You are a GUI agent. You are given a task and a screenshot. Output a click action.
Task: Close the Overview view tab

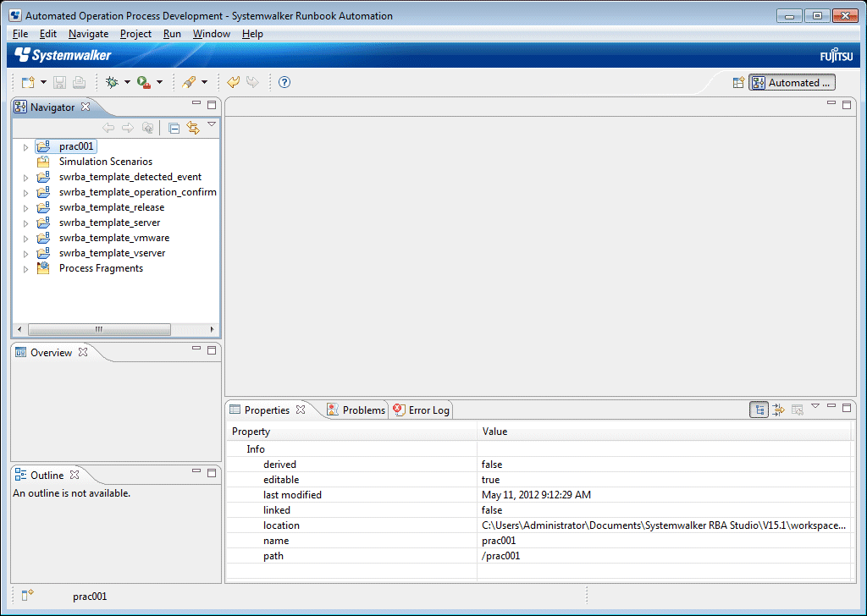coord(83,352)
